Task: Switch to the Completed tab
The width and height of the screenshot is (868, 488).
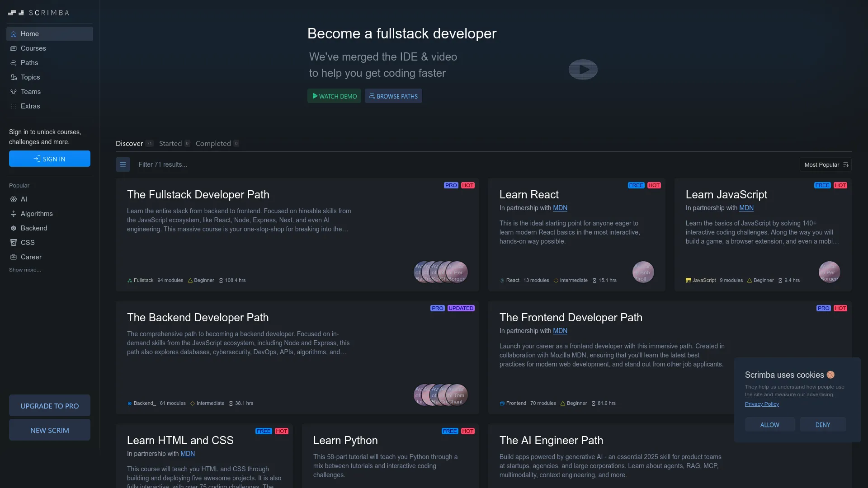Action: [217, 143]
